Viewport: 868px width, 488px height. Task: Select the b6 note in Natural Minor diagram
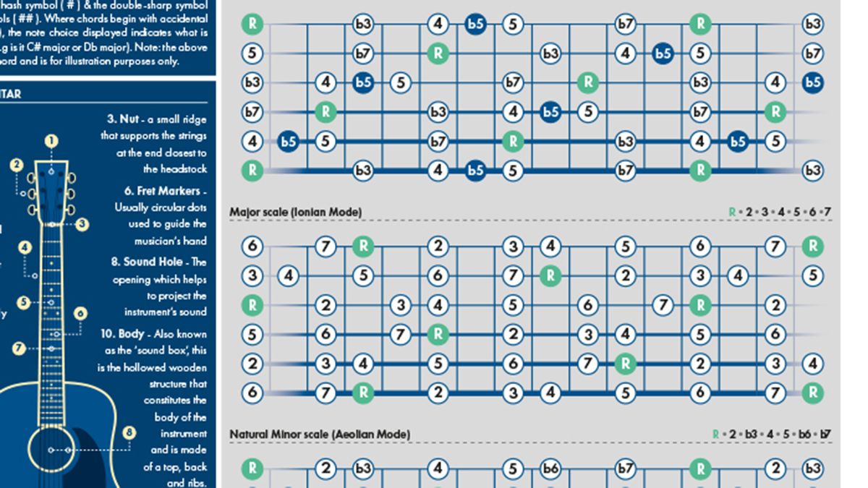550,468
